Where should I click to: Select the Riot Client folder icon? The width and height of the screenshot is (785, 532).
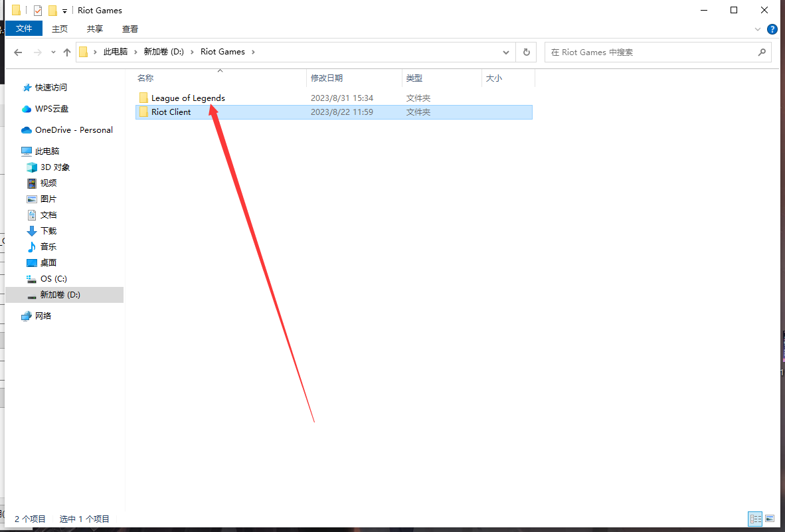click(143, 112)
